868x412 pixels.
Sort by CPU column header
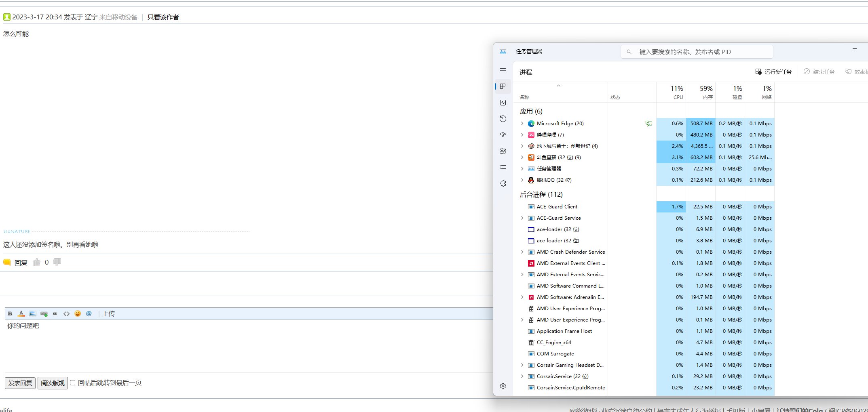coord(671,92)
